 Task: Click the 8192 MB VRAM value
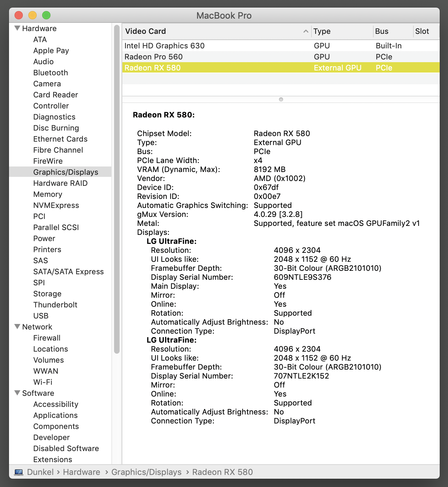coord(270,169)
